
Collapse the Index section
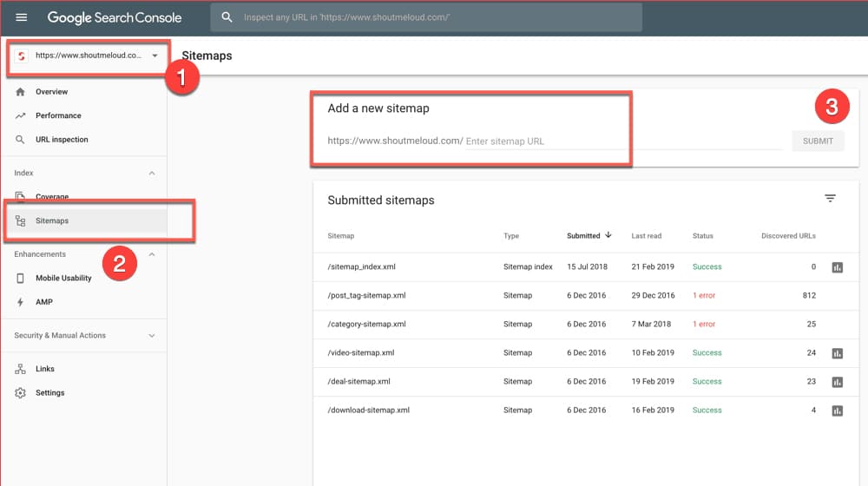pos(152,174)
